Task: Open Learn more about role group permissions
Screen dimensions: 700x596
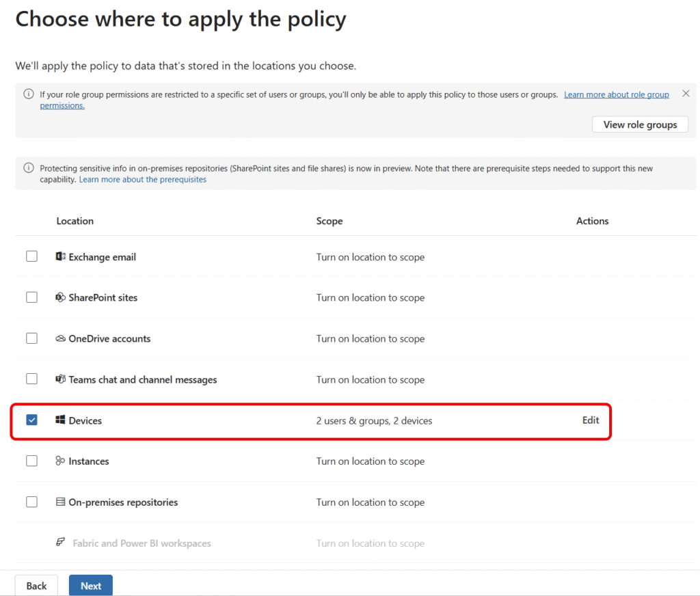Action: coord(616,94)
